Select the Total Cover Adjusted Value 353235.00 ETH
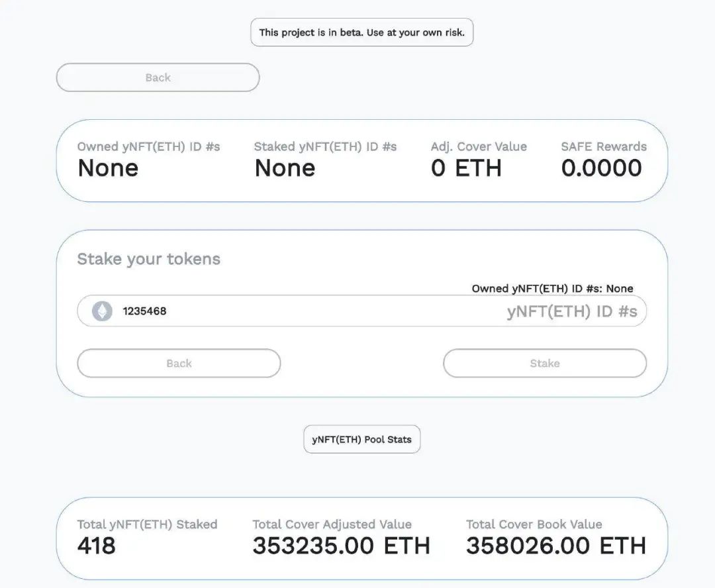Image resolution: width=715 pixels, height=588 pixels. [x=342, y=546]
